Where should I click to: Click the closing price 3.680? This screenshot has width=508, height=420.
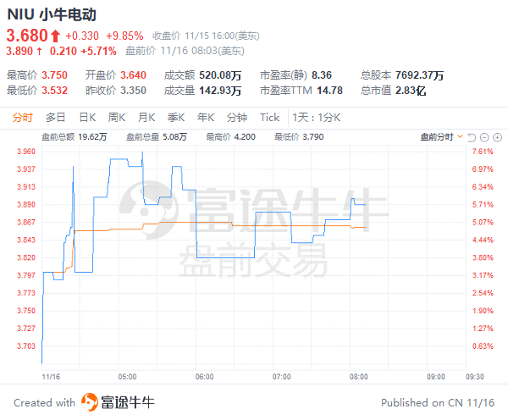pos(27,36)
